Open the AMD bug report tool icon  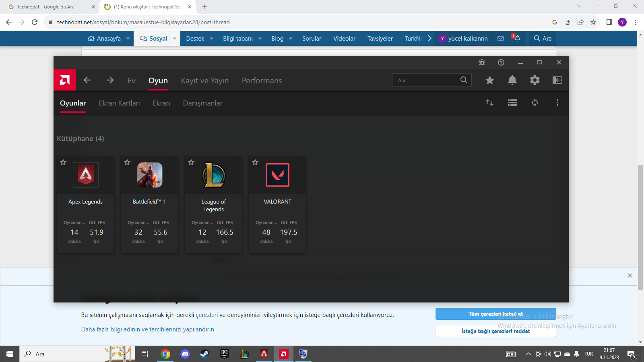[482, 62]
